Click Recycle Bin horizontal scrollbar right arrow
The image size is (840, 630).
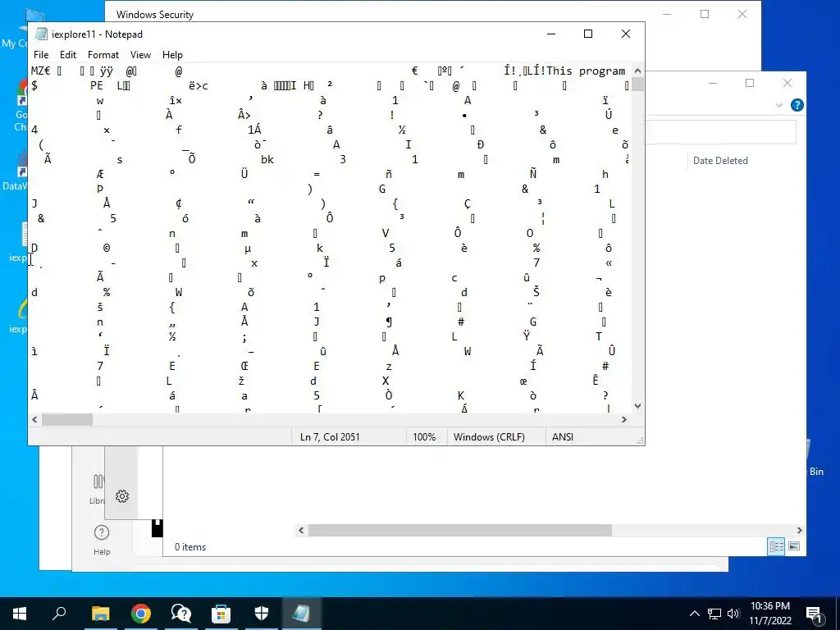[x=799, y=531]
